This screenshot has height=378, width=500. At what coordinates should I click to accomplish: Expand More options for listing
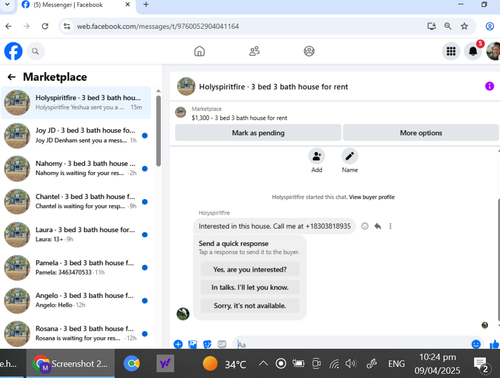coord(421,133)
